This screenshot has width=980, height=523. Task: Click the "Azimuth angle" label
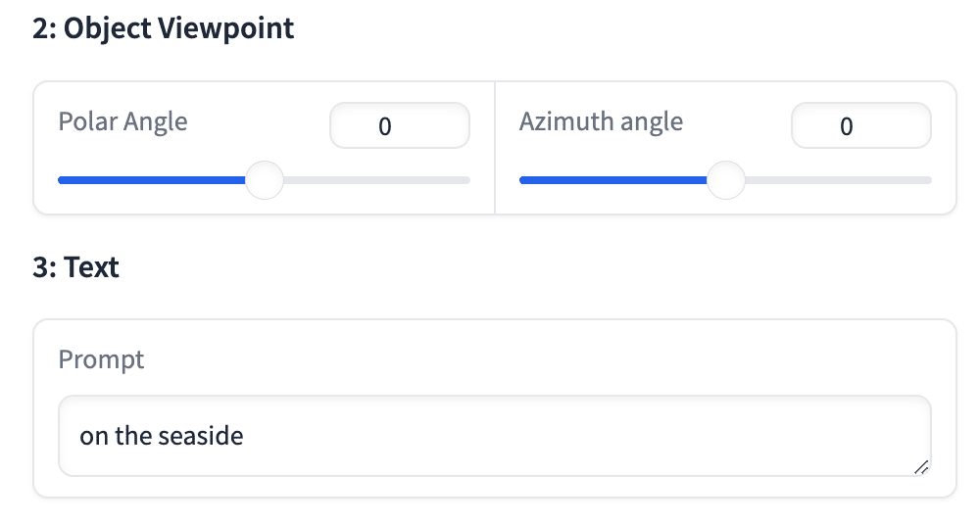point(601,121)
